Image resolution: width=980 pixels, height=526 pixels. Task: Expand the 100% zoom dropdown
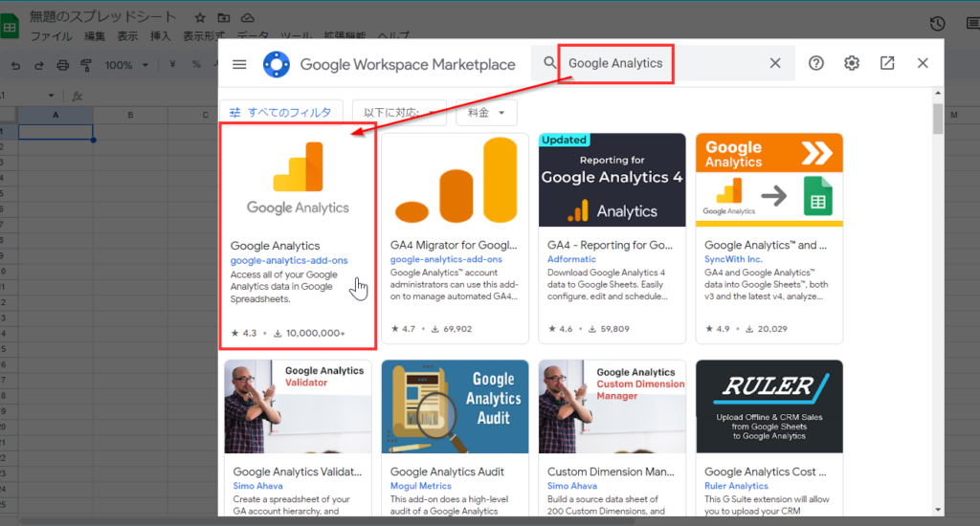pos(127,65)
